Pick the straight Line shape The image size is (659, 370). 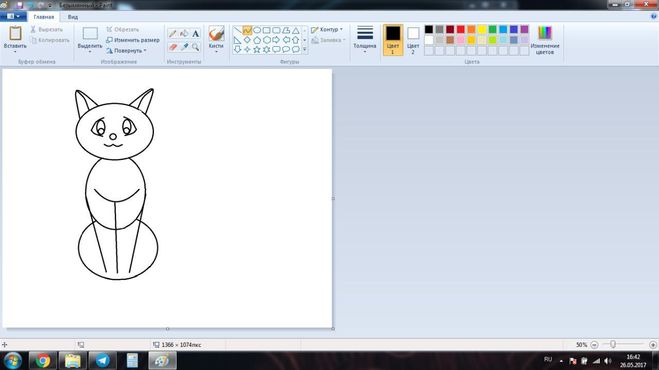tap(237, 30)
